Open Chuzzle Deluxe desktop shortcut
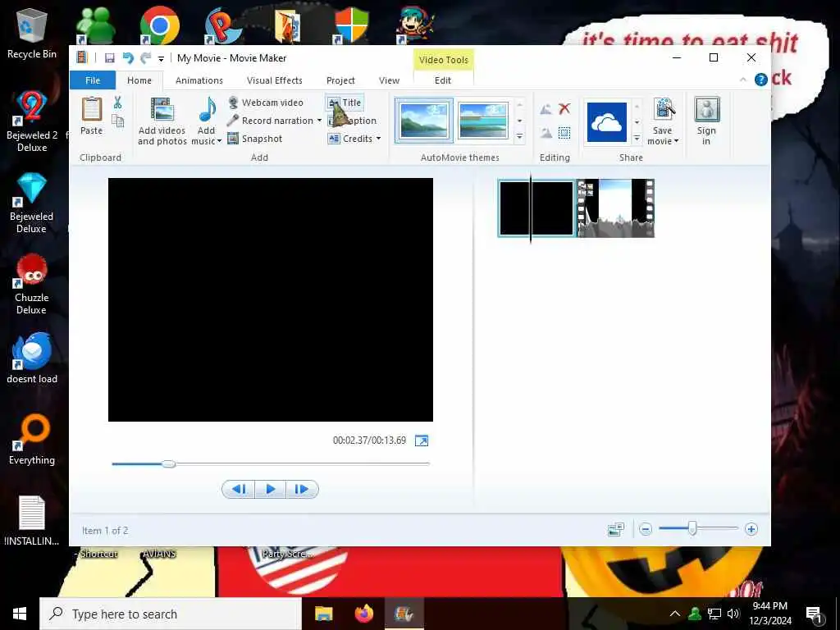The image size is (840, 630). 32,284
